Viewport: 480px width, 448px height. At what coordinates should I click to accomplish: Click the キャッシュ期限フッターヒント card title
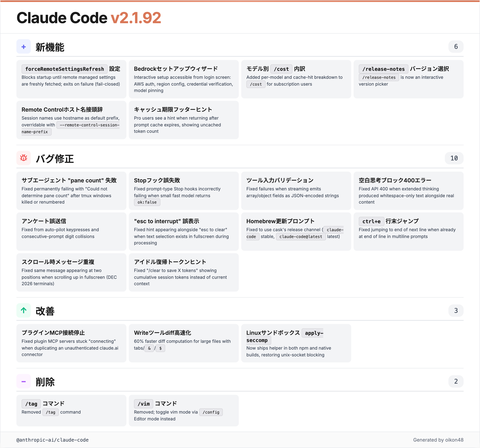pos(173,110)
